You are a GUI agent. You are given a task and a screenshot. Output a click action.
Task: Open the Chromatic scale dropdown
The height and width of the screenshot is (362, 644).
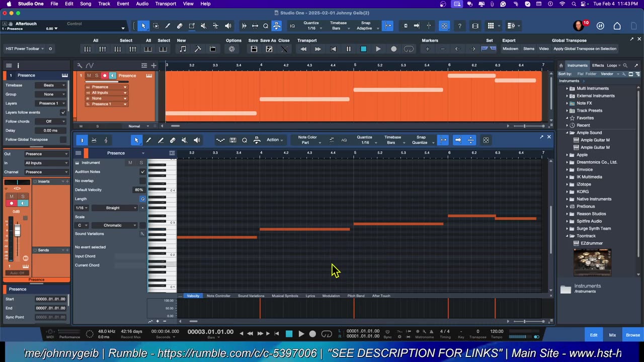tap(115, 225)
